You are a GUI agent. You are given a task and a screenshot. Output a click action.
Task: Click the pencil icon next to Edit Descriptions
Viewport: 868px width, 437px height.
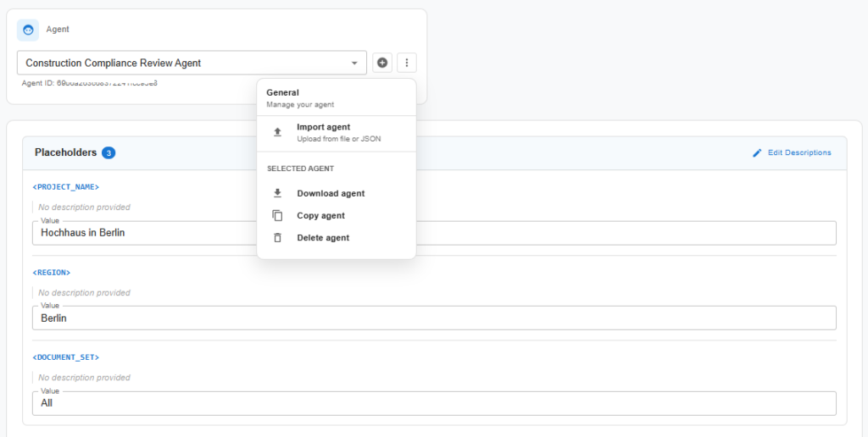(x=757, y=153)
